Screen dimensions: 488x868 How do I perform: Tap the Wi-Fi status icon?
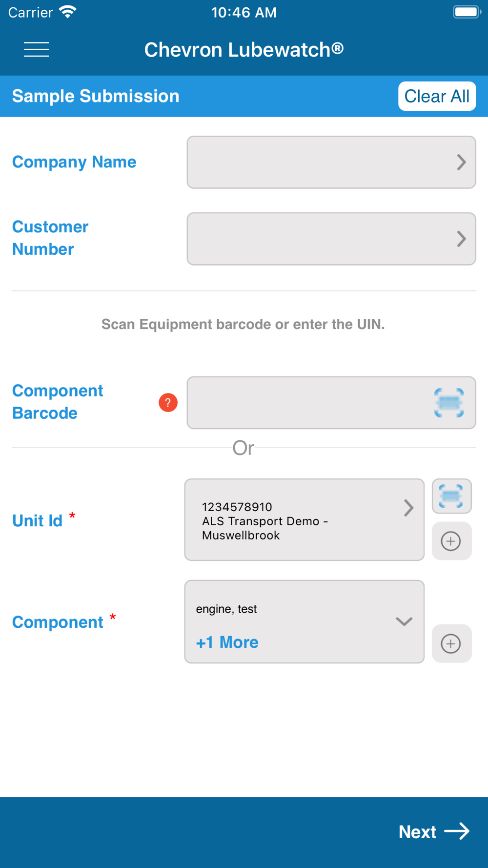[68, 12]
